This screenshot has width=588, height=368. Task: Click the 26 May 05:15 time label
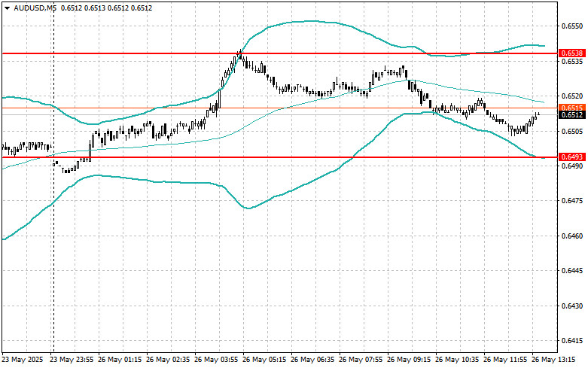coord(264,360)
